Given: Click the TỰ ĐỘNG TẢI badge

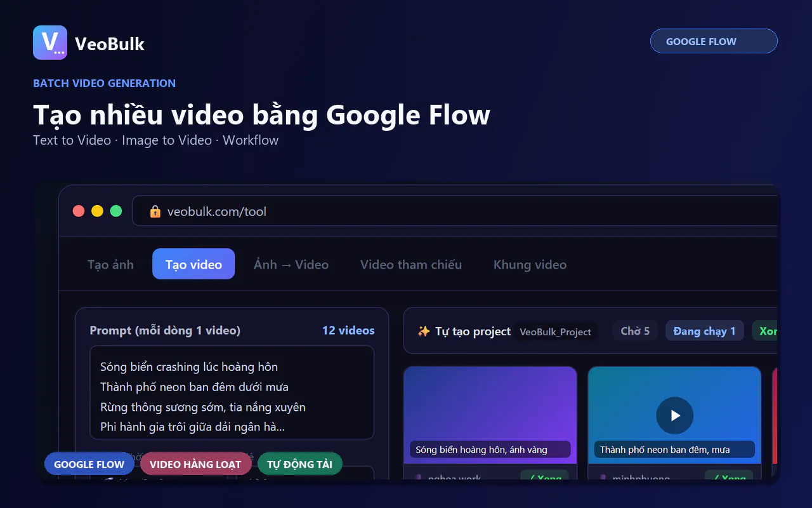Looking at the screenshot, I should [x=299, y=464].
